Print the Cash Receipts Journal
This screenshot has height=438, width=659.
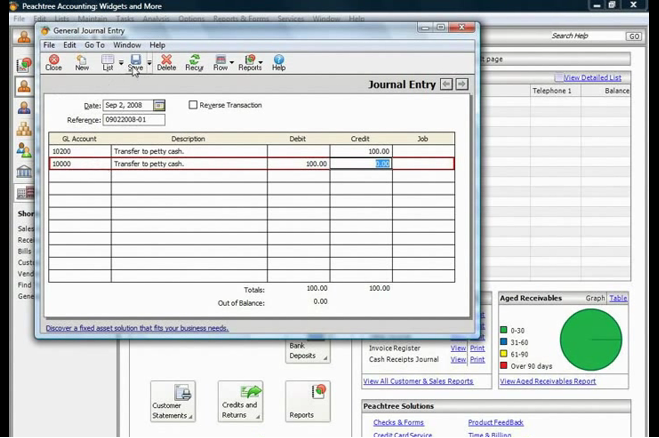click(x=477, y=359)
